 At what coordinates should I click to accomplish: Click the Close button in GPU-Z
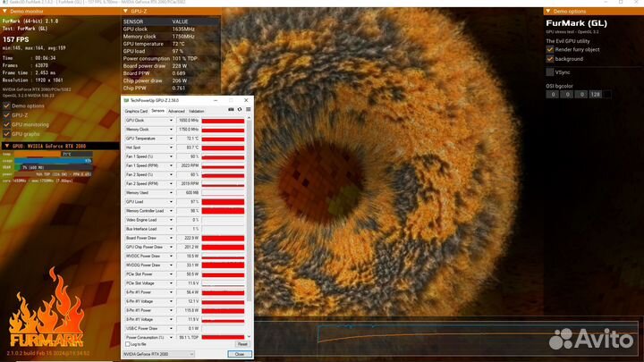point(240,354)
